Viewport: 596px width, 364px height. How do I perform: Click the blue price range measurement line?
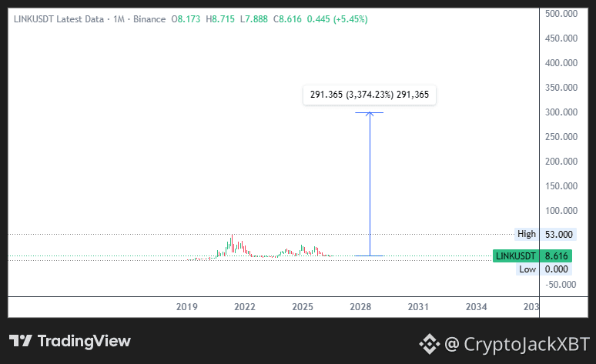[x=370, y=184]
